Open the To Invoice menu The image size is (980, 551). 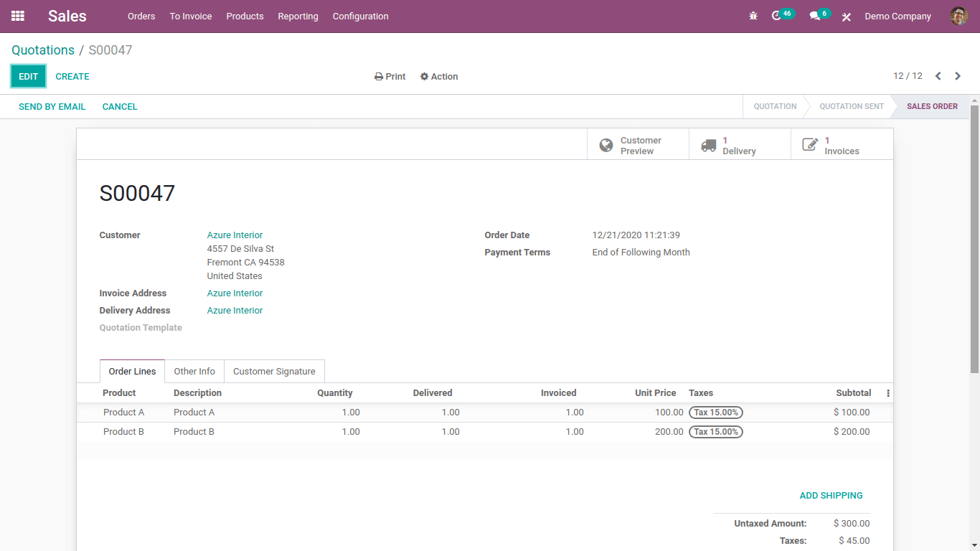point(191,17)
